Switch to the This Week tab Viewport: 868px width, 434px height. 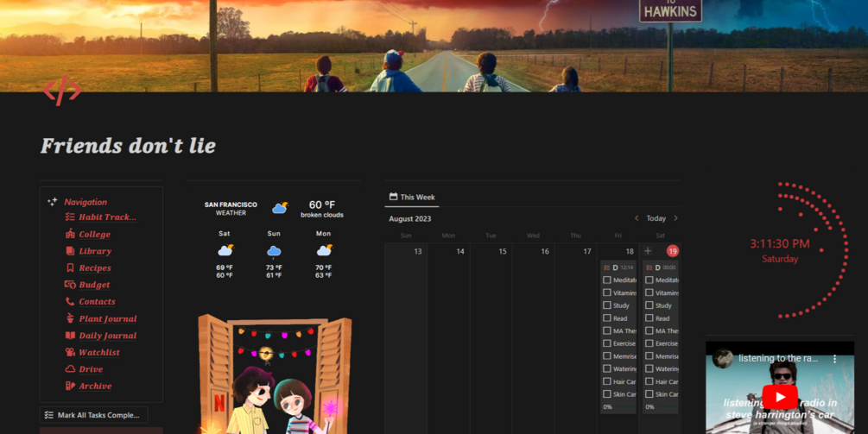412,197
